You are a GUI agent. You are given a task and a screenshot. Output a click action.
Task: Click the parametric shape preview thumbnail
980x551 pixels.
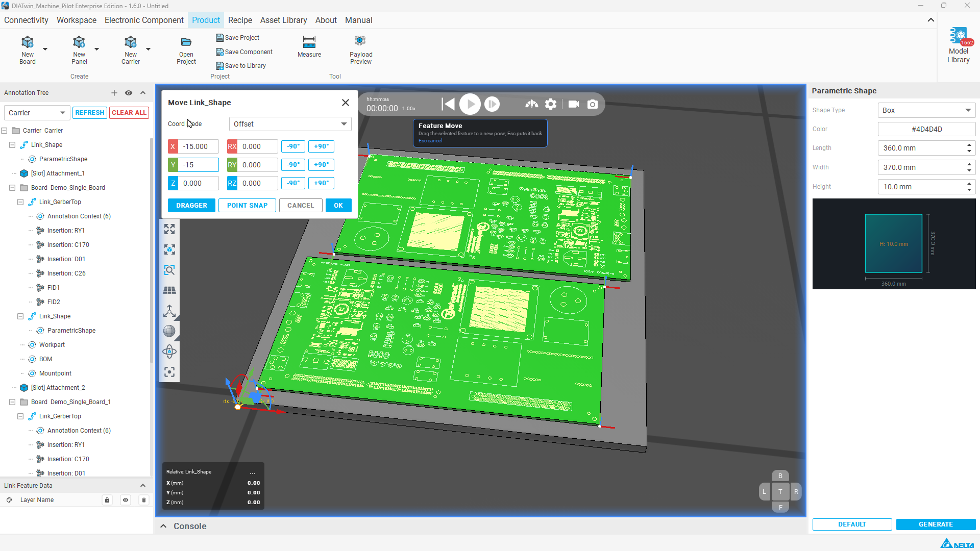click(894, 244)
